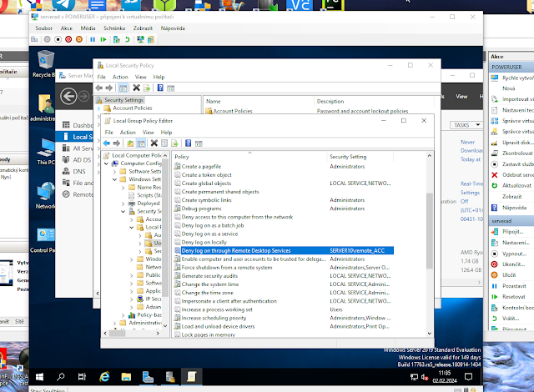Click the Turn Off (black square) VM icon
Screen dimensions: 534x392
58,39
